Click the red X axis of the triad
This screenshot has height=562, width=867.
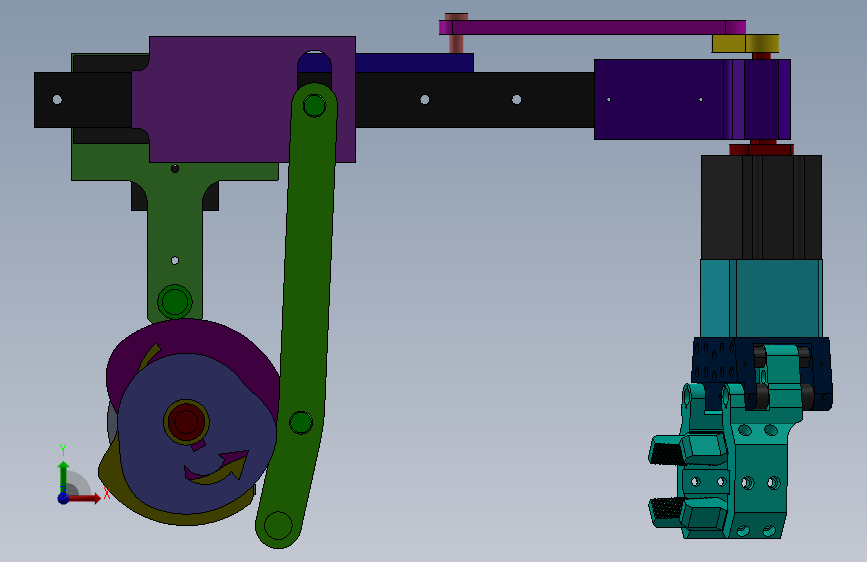[x=84, y=498]
